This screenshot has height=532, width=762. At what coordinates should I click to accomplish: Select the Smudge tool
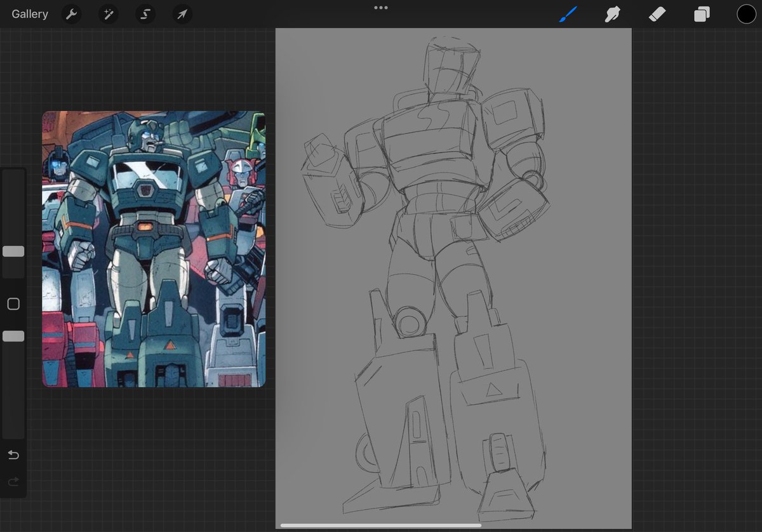coord(613,14)
